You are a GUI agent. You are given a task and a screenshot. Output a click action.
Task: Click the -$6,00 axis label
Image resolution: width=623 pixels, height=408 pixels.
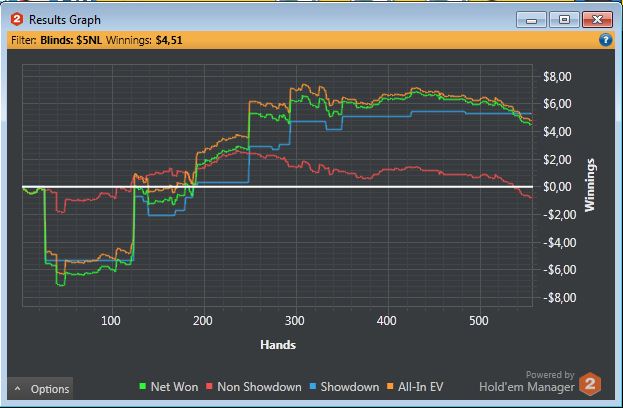pos(559,270)
